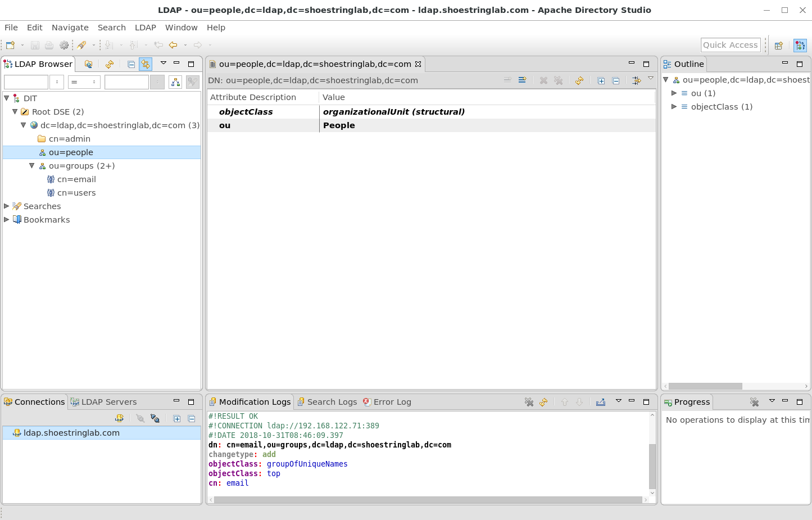The image size is (812, 520).
Task: Switch to the LDAP perspective icon
Action: 800,46
